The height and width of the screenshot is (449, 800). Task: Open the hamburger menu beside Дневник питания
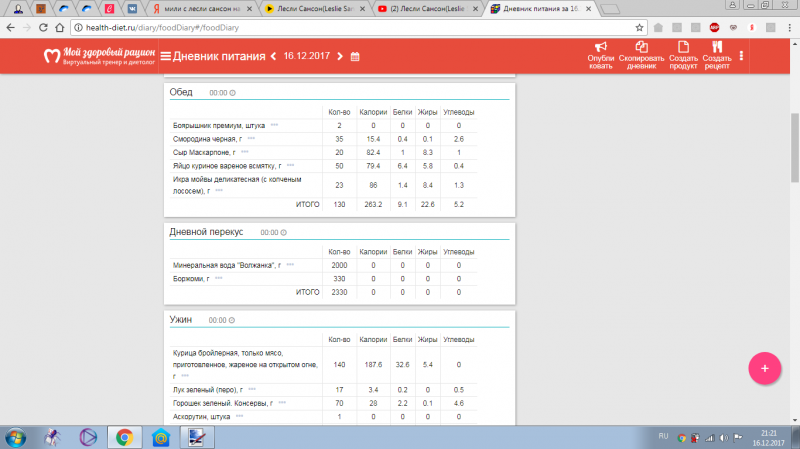click(x=165, y=57)
